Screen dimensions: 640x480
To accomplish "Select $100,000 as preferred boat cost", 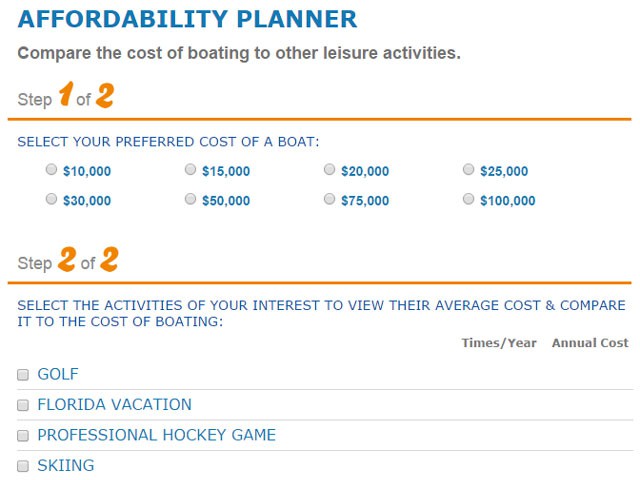I will coord(468,199).
